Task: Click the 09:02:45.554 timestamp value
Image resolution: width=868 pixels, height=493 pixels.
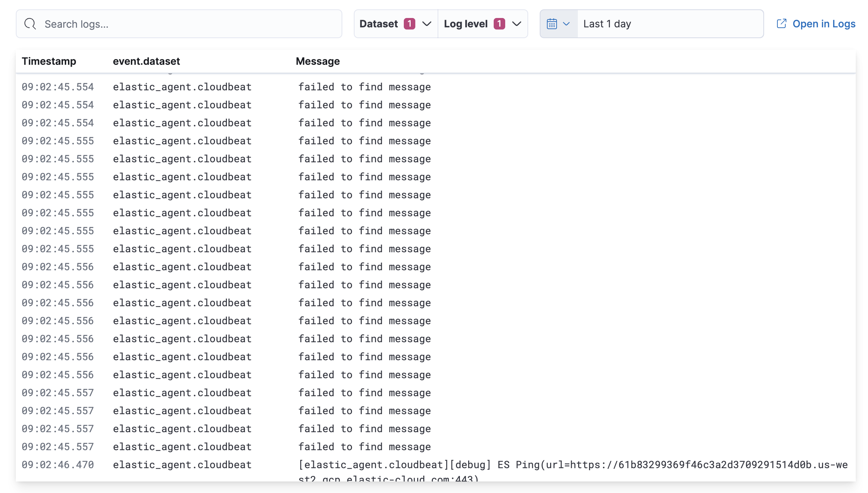Action: 58,86
